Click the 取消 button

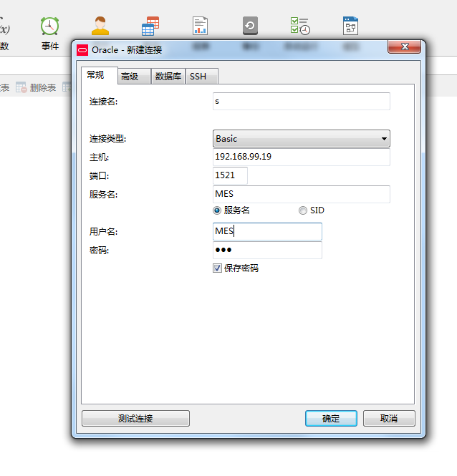tap(389, 418)
